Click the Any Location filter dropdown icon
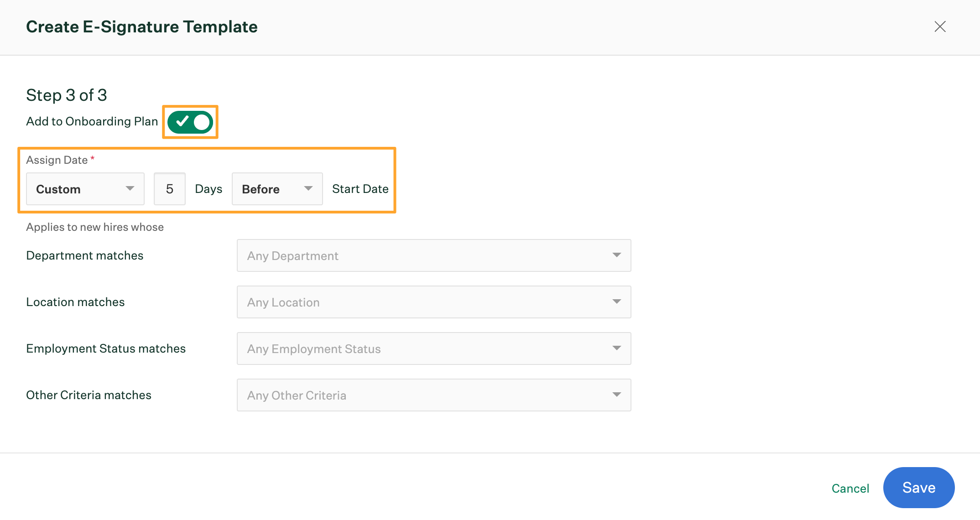The image size is (980, 520). 617,302
